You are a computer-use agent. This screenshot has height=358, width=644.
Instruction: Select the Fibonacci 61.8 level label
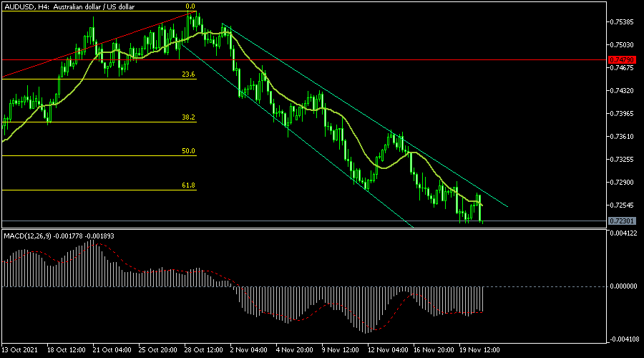coord(188,185)
